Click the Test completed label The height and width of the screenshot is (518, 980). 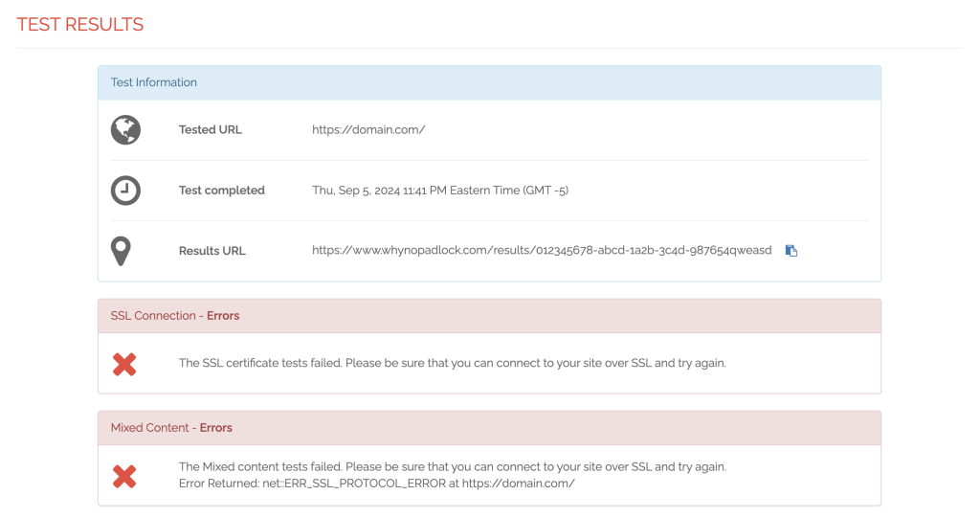point(222,191)
